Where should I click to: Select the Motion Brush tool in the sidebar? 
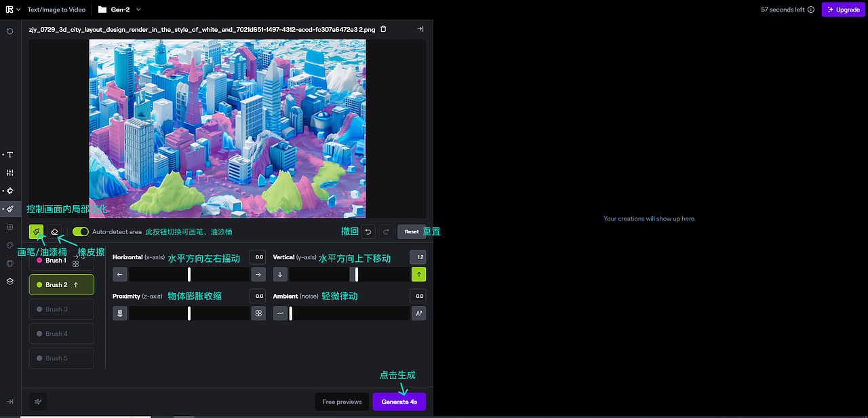pos(9,209)
